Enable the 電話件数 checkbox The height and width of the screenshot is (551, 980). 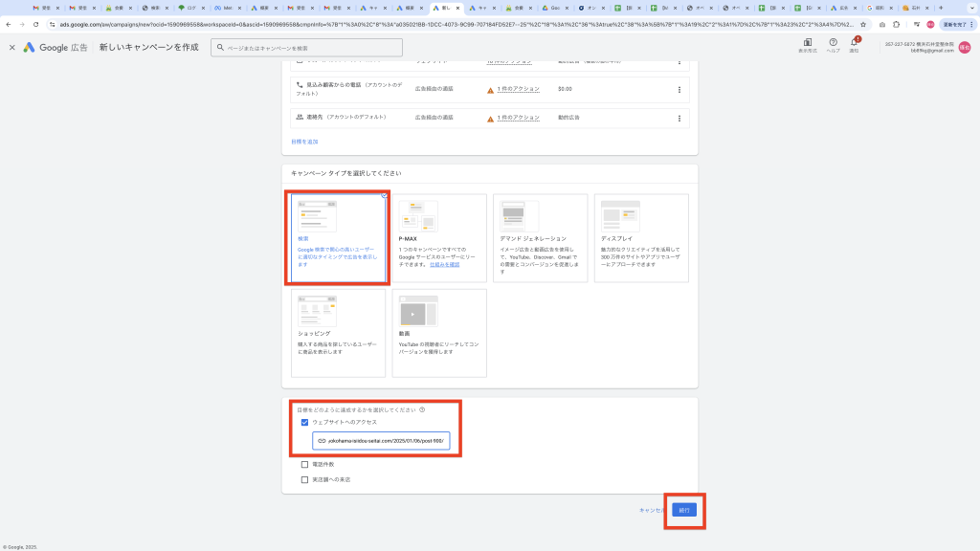tap(304, 464)
